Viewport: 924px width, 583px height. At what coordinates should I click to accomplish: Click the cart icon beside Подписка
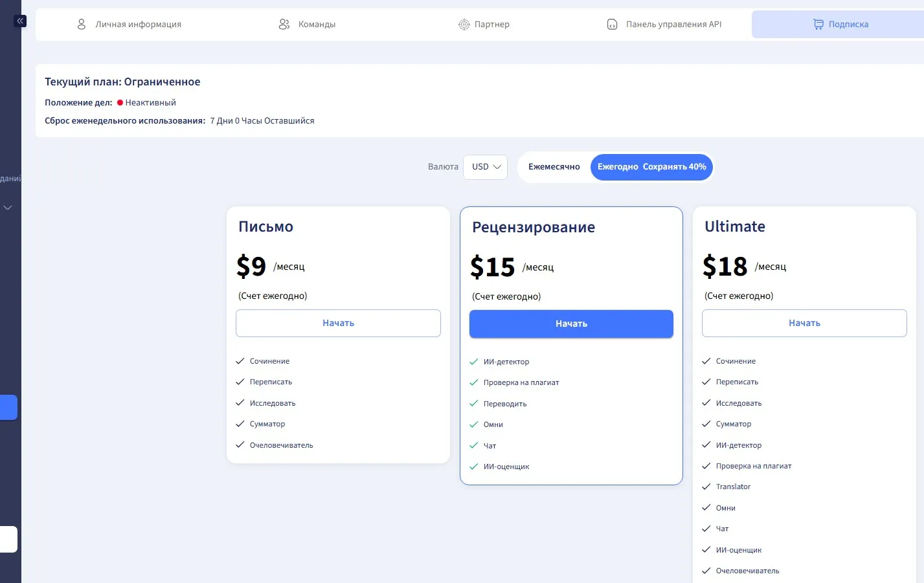coord(818,25)
